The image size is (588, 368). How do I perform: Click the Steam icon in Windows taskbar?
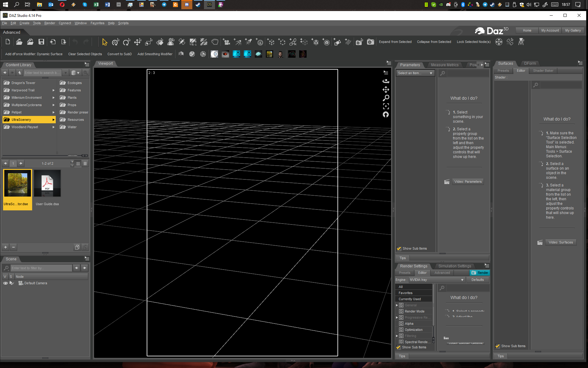[x=198, y=5]
